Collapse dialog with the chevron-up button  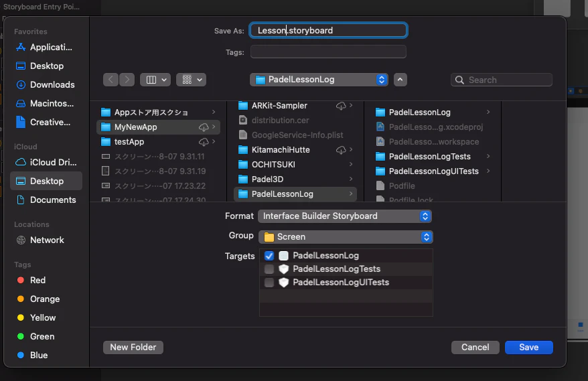(x=400, y=80)
